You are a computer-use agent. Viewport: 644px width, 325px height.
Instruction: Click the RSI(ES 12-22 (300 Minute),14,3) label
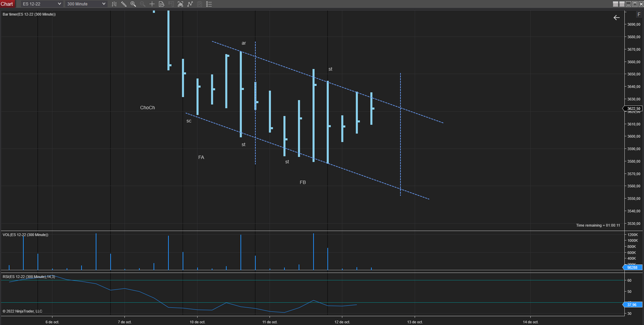pos(28,276)
